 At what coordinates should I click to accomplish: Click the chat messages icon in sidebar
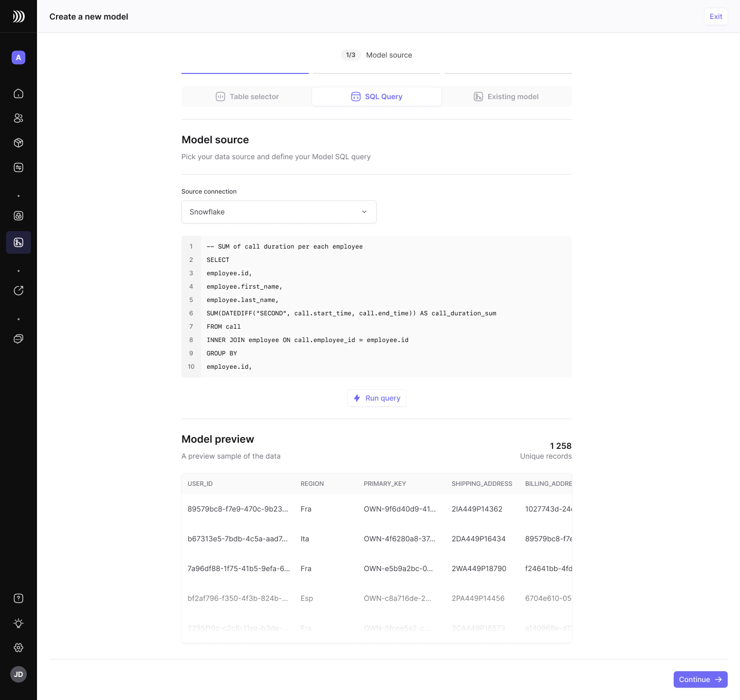(x=18, y=339)
